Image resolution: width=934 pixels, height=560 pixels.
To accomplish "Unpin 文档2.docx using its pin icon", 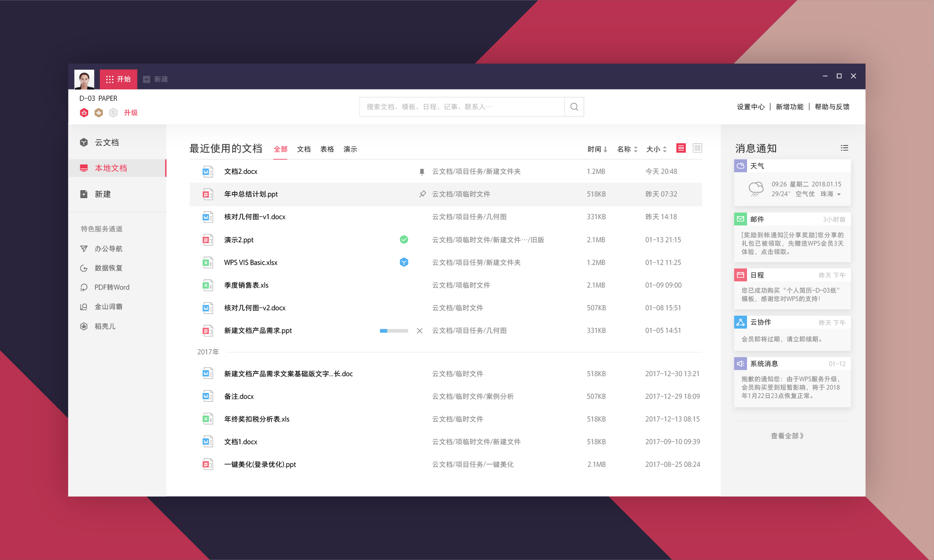I will [422, 171].
